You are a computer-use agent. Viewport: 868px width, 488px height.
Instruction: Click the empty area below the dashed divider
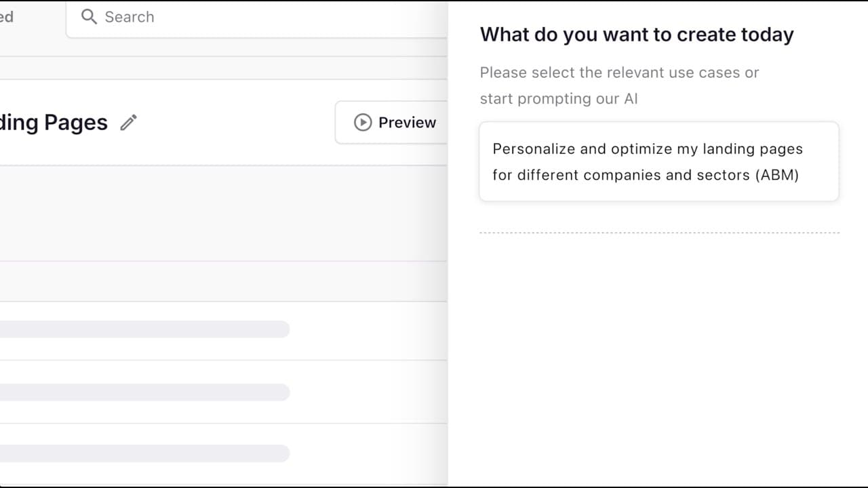pyautogui.click(x=658, y=352)
